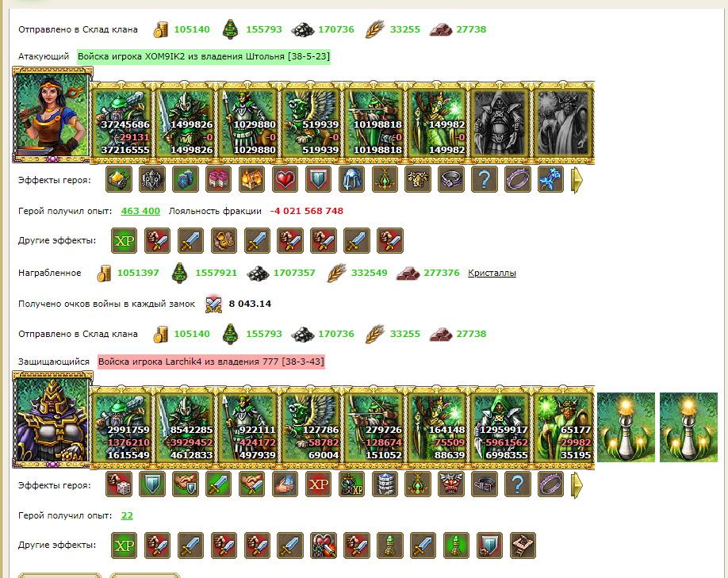Click the pink castle hero effect icon
The image size is (728, 578).
click(218, 179)
